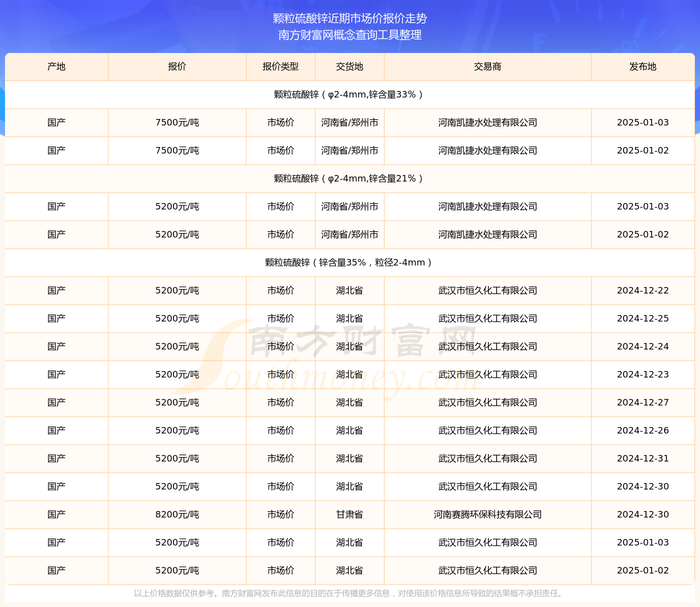Click the title 颗粒硫酸锌近期市场价报价走势
The width and height of the screenshot is (700, 607).
point(350,18)
